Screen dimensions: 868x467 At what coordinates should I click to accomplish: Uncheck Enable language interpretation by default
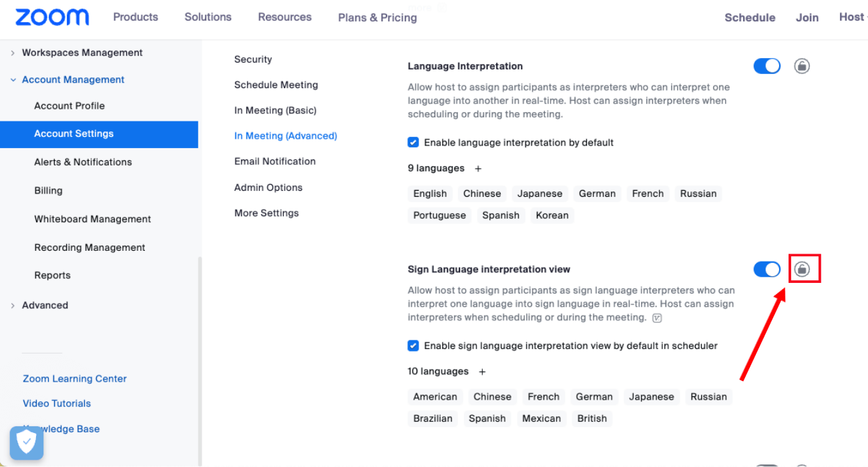[x=413, y=143]
